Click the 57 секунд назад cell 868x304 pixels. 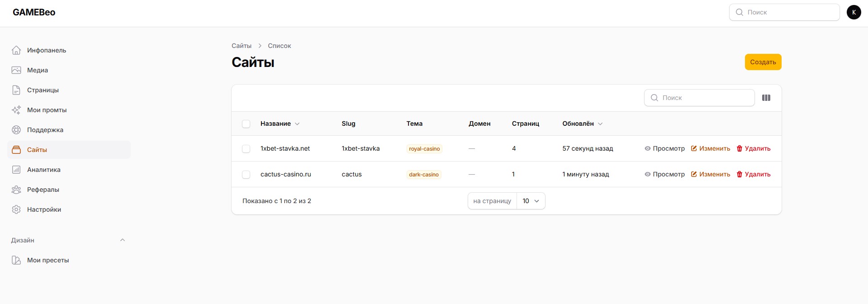point(588,148)
